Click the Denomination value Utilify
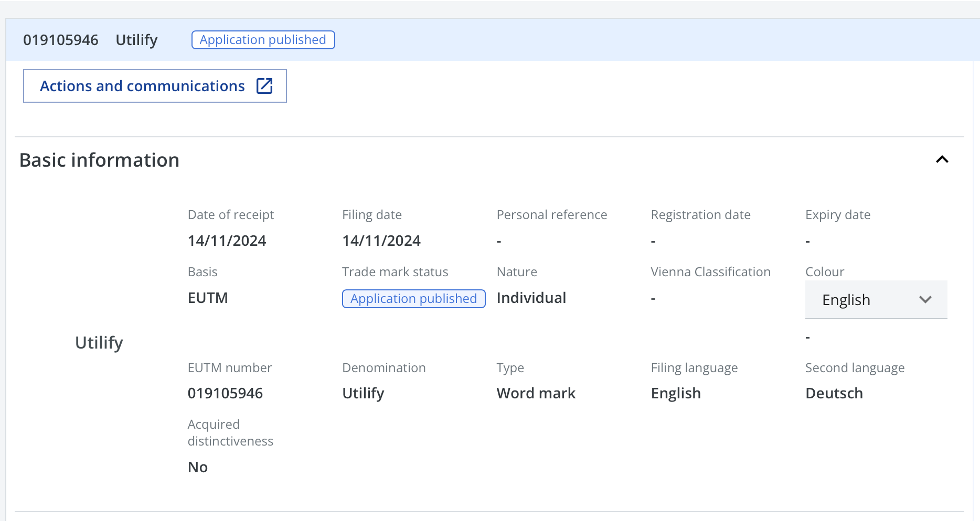This screenshot has height=521, width=980. click(x=363, y=393)
